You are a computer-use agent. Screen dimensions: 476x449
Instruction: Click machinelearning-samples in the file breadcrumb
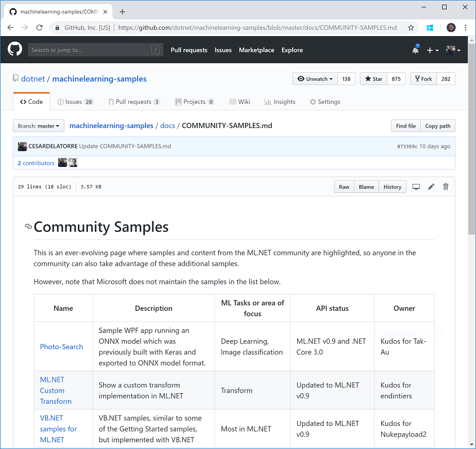tap(112, 126)
